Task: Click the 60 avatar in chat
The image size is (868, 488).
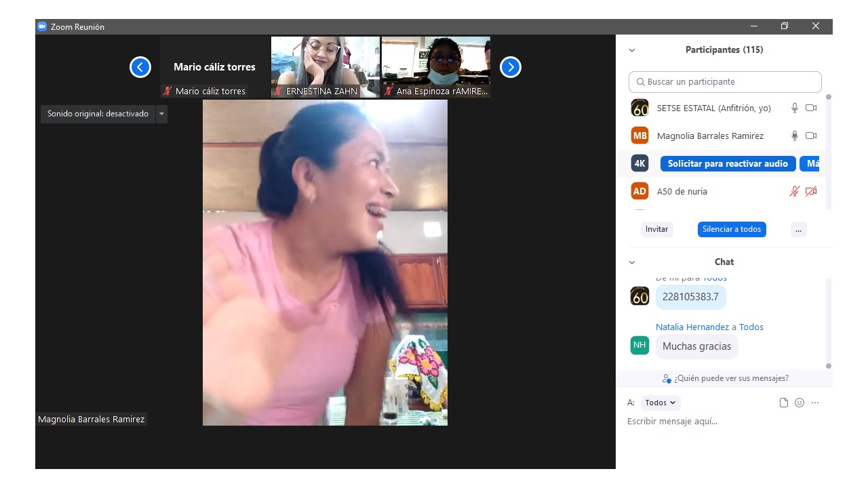Action: coord(639,296)
